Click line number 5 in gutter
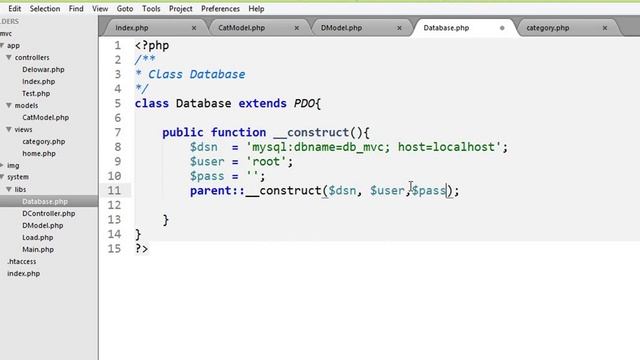The height and width of the screenshot is (360, 640). click(118, 103)
